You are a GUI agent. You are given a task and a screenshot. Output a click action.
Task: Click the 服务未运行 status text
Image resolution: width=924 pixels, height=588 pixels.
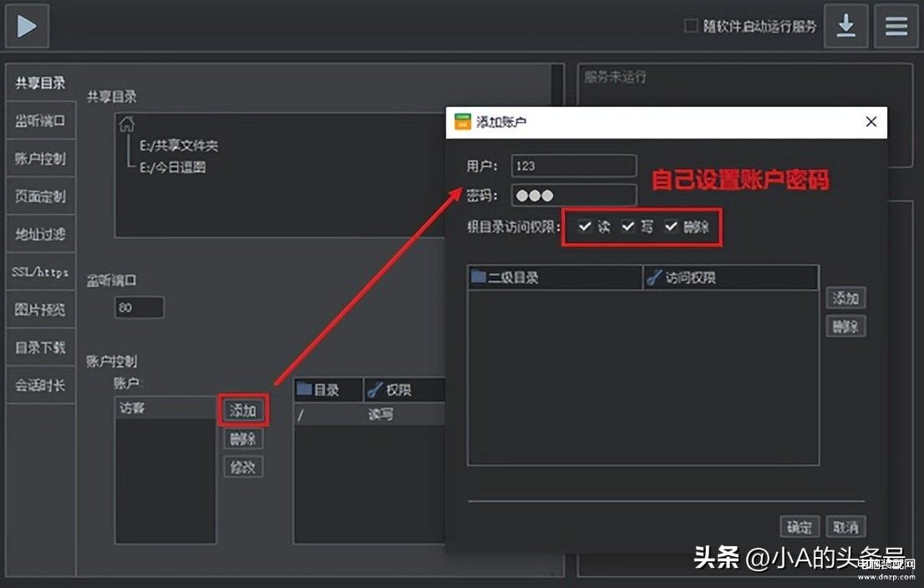(x=615, y=77)
